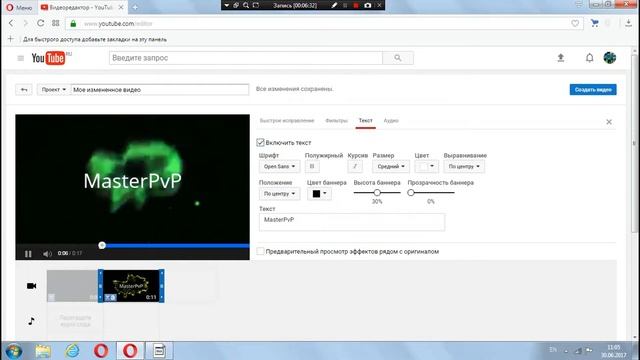
Task: Click the video camera track icon
Action: pyautogui.click(x=31, y=286)
